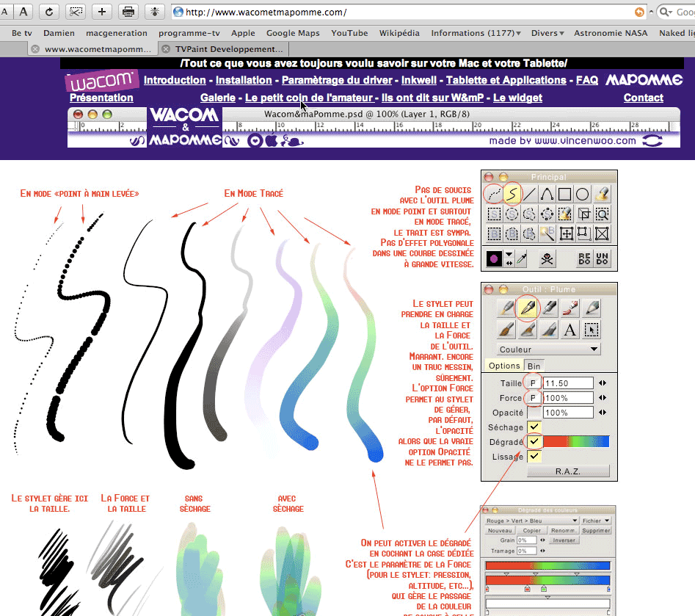This screenshot has width=695, height=616.
Task: Select the paint bucket fill tool
Action: coord(602,195)
